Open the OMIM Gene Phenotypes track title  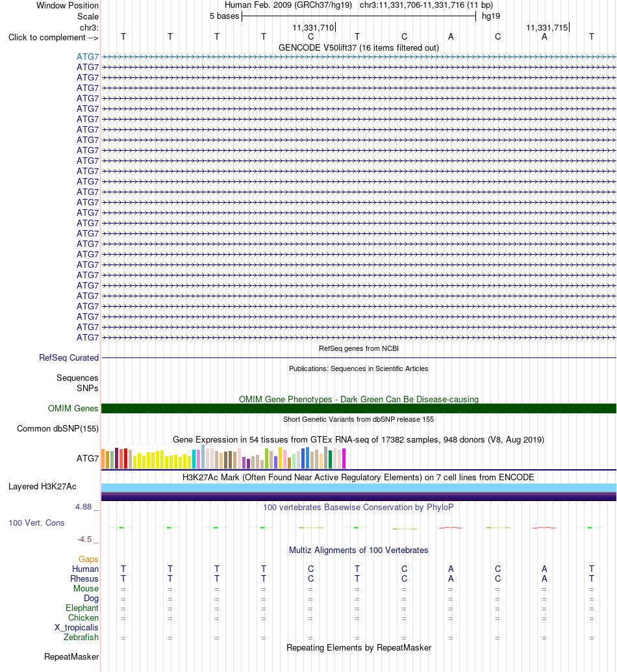click(359, 399)
